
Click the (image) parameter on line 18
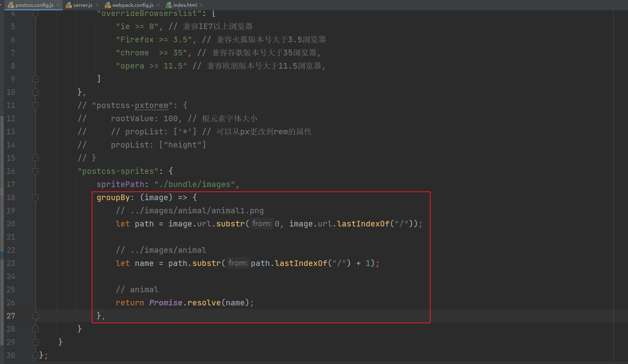coord(156,197)
